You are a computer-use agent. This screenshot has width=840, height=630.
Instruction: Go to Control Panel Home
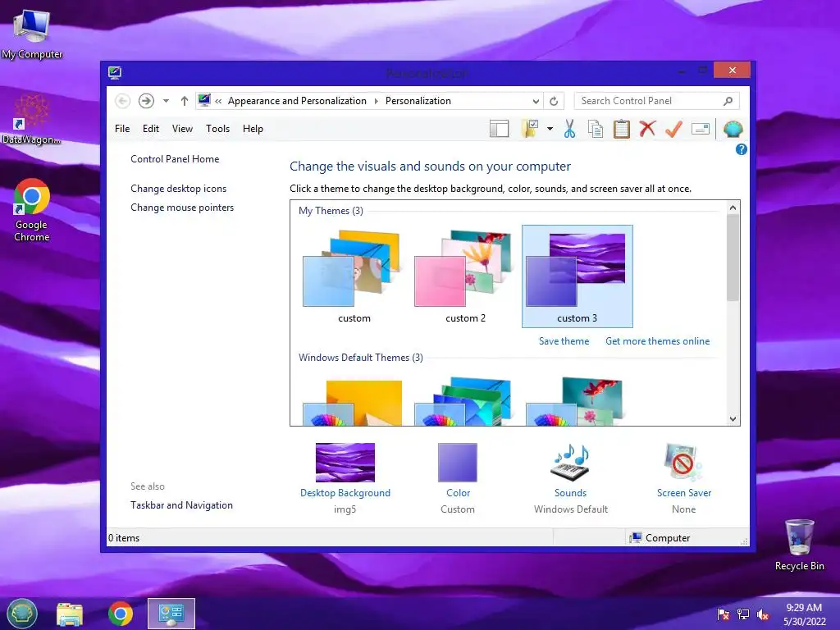[175, 159]
